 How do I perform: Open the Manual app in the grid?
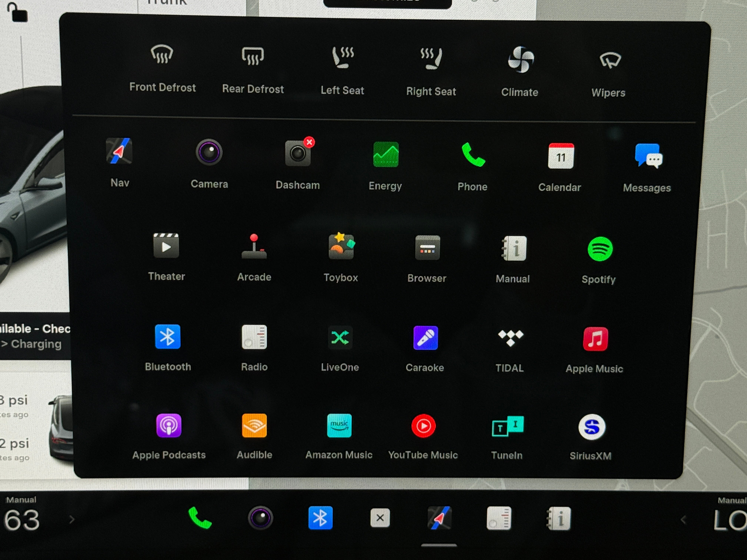pyautogui.click(x=514, y=249)
